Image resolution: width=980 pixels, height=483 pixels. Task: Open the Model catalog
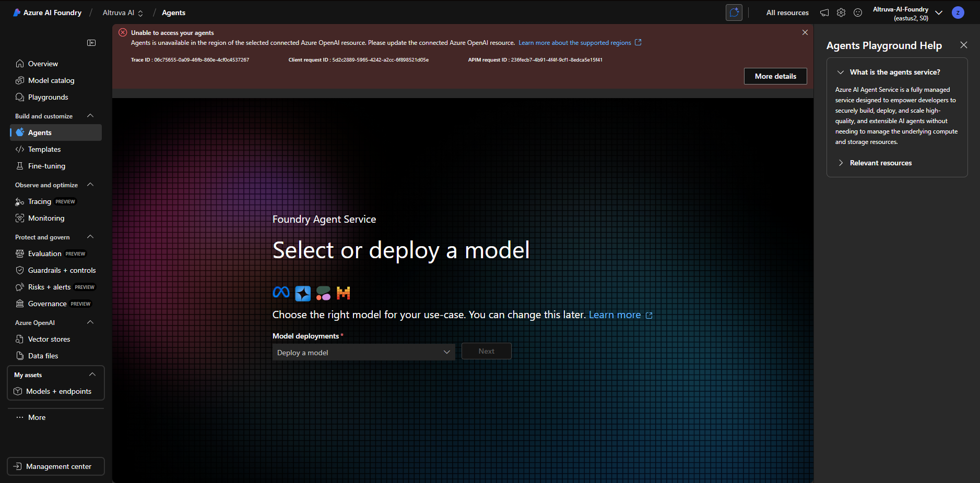coord(56,80)
